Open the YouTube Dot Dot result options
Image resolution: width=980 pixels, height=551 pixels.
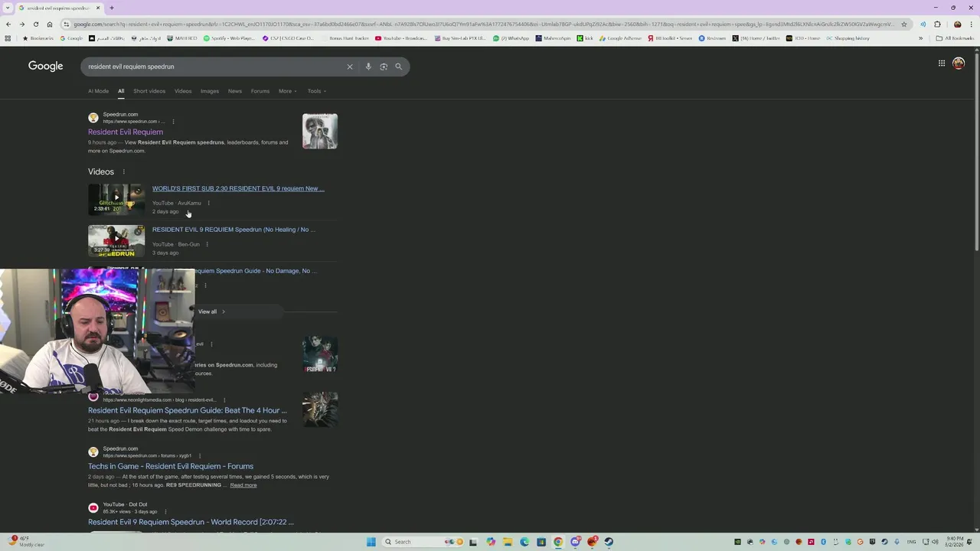[x=165, y=511]
